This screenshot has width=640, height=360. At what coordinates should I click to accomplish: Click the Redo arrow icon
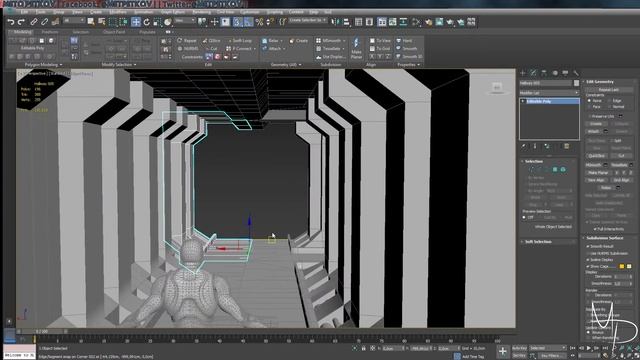click(21, 22)
